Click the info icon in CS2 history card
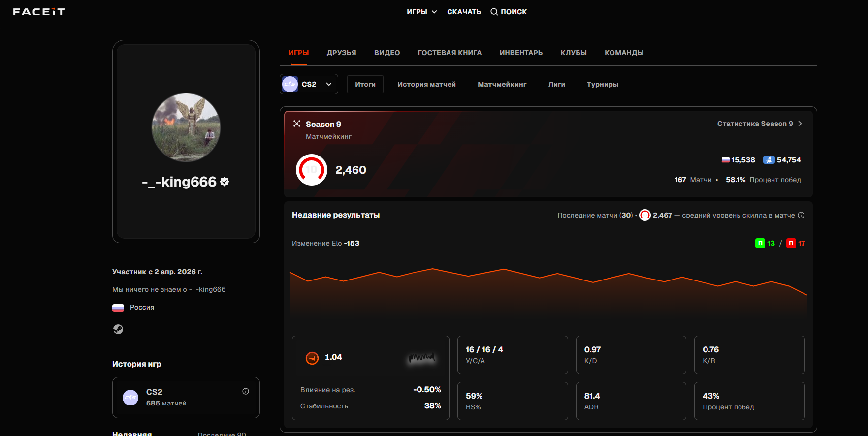The width and height of the screenshot is (868, 436). [246, 391]
